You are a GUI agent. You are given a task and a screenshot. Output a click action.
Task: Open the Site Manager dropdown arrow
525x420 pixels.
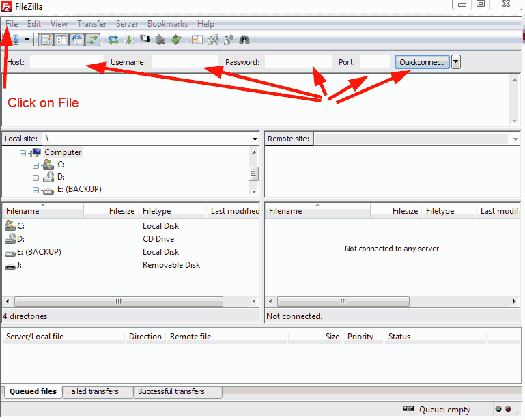[x=27, y=40]
